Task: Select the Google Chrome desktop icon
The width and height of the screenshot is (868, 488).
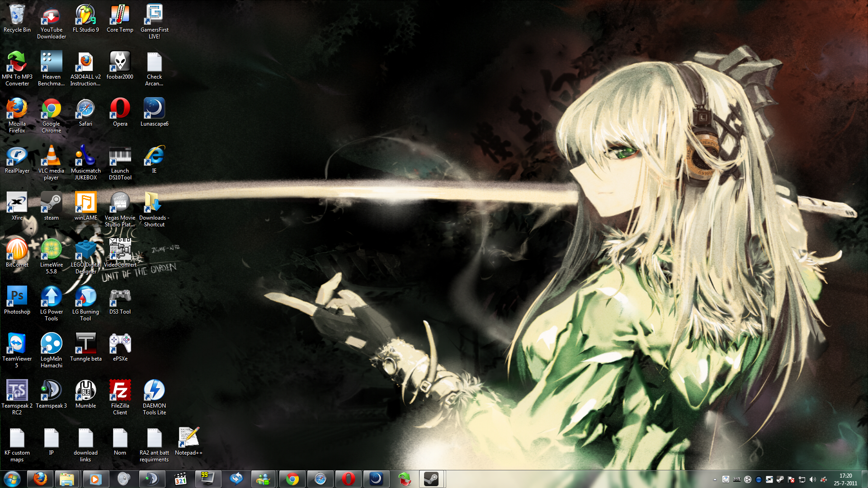Action: [52, 116]
